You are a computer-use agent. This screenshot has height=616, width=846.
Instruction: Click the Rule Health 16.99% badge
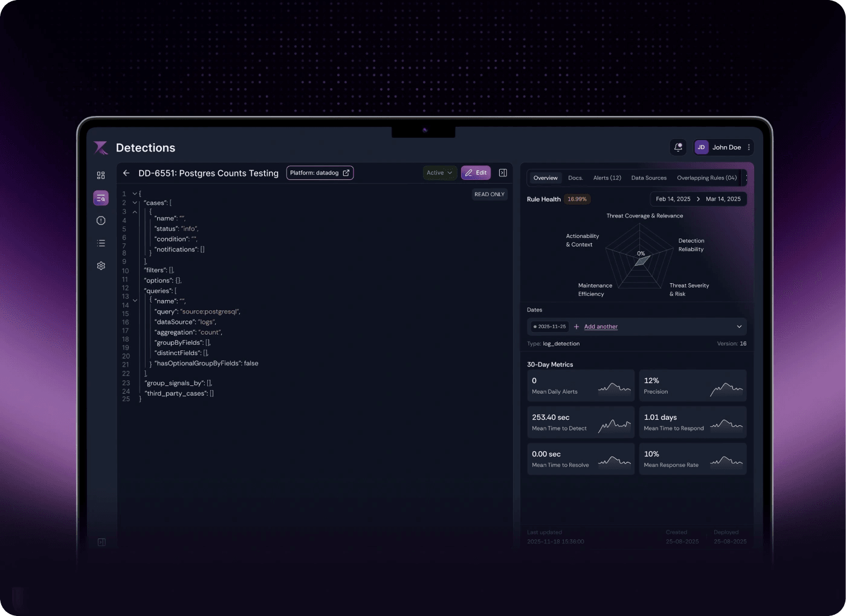tap(577, 199)
